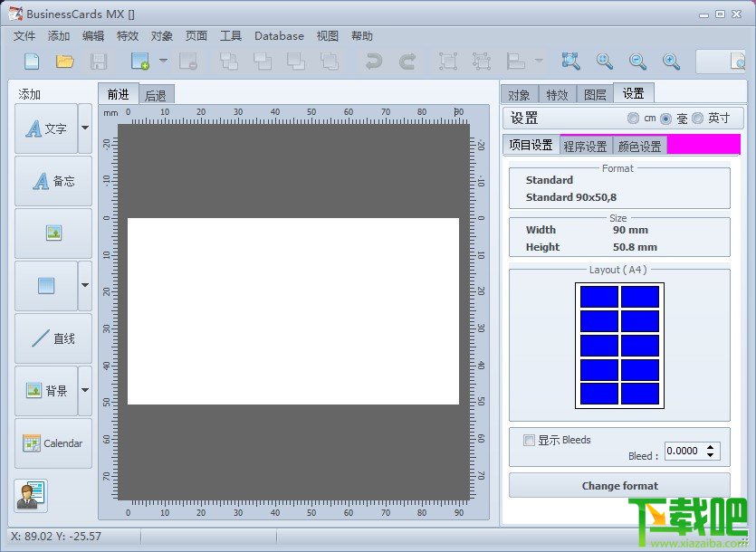
Task: Open a file with folder icon
Action: [x=64, y=62]
